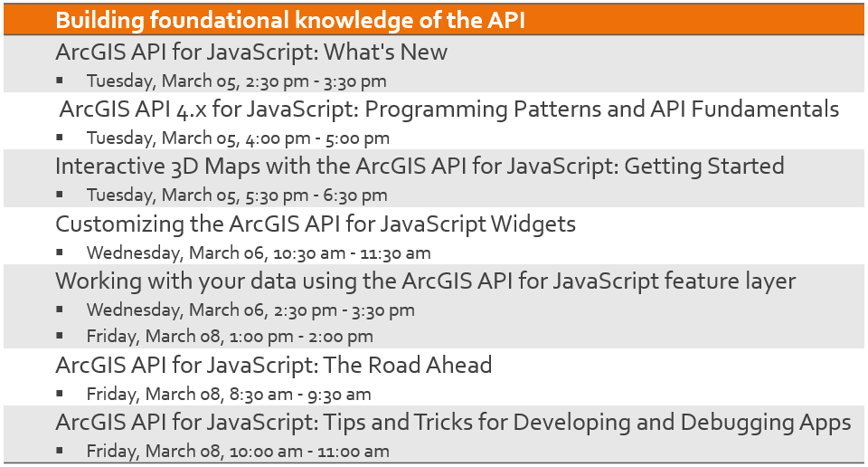Open 'Customizing the ArcGIS API for JavaScript Widgets'
Screen dimensions: 868x467
tap(316, 224)
